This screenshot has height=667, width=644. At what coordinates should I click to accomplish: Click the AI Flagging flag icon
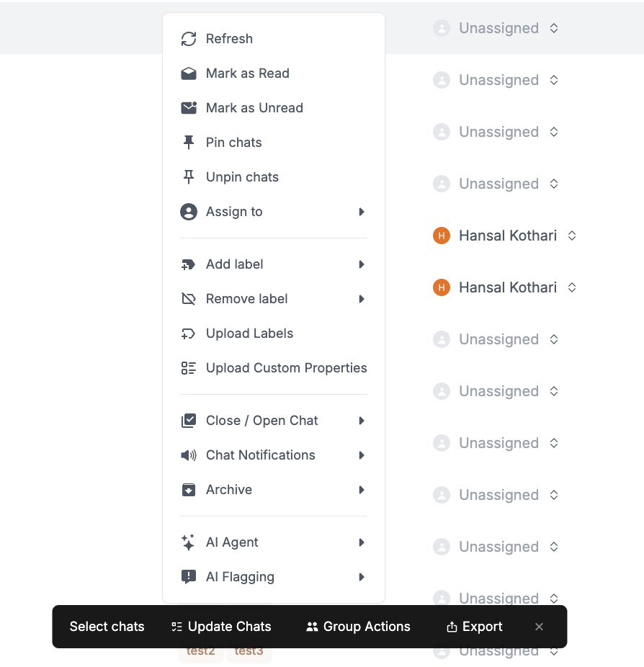[188, 576]
